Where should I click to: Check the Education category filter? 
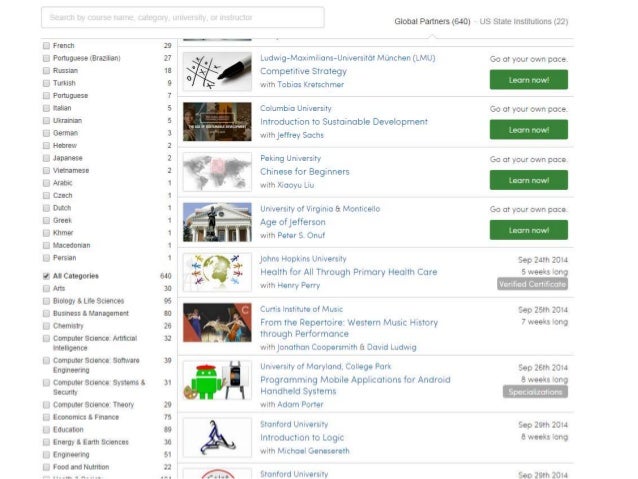coord(46,430)
